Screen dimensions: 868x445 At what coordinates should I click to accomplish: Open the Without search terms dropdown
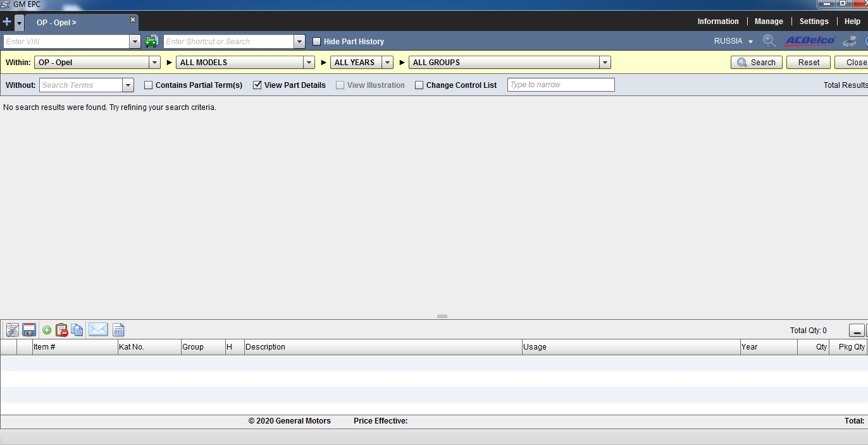click(128, 85)
